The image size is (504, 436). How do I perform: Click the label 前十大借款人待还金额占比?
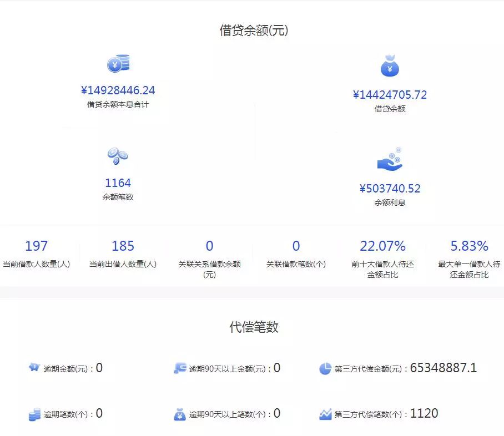pos(382,269)
